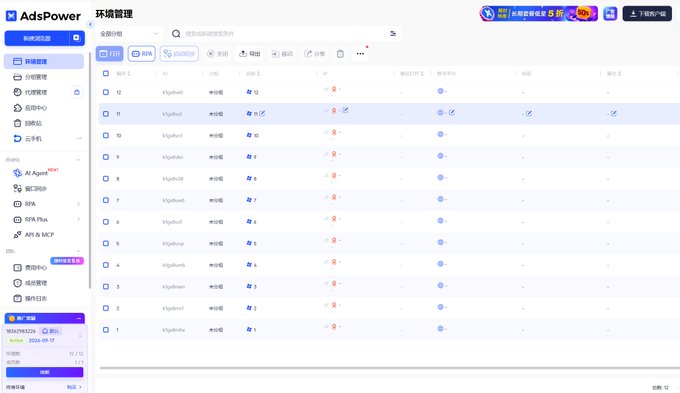The width and height of the screenshot is (680, 393).
Task: Tick the checkbox for profile 9
Action: [106, 157]
